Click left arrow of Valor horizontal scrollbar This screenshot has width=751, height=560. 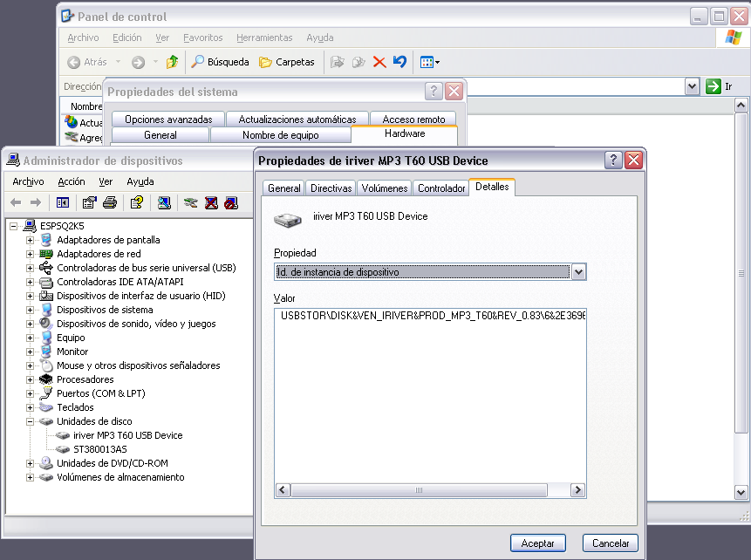point(283,490)
